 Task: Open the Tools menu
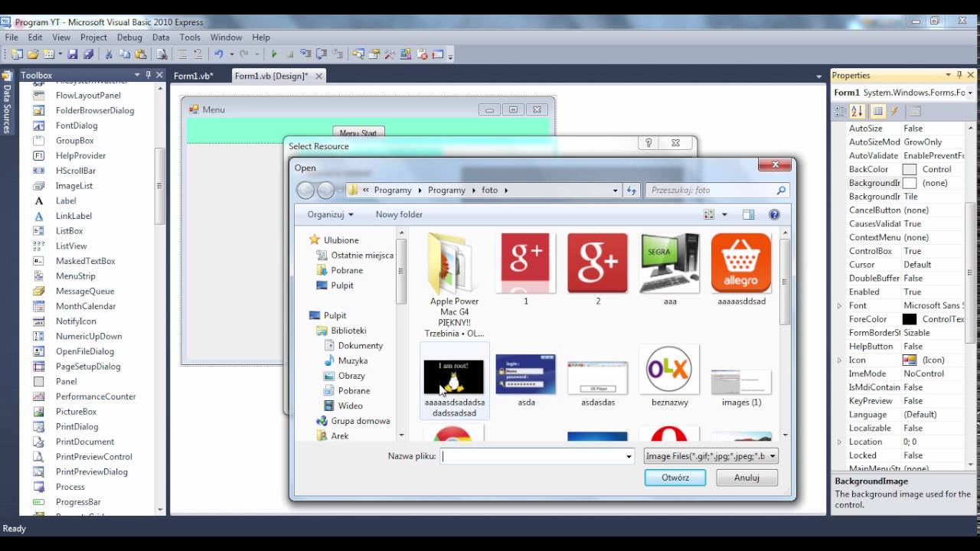click(x=190, y=37)
